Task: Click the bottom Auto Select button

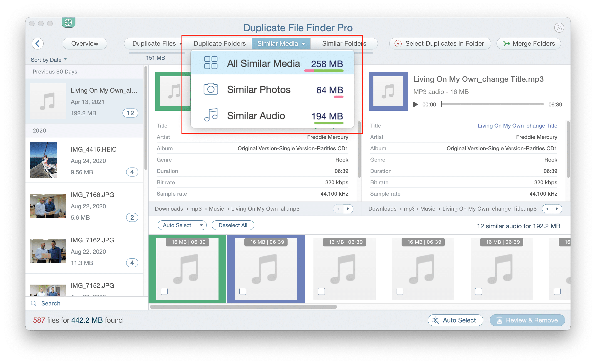Action: (x=455, y=320)
